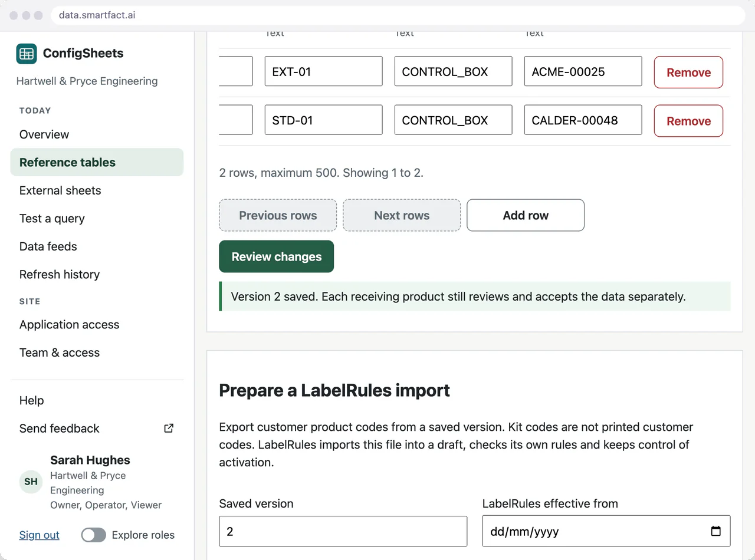Click the Review changes button
755x560 pixels.
277,256
